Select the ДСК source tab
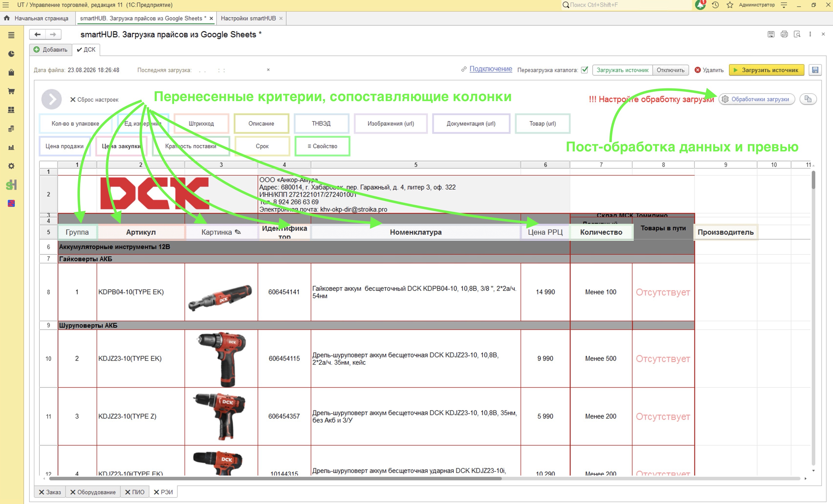This screenshot has height=504, width=833. (x=86, y=50)
